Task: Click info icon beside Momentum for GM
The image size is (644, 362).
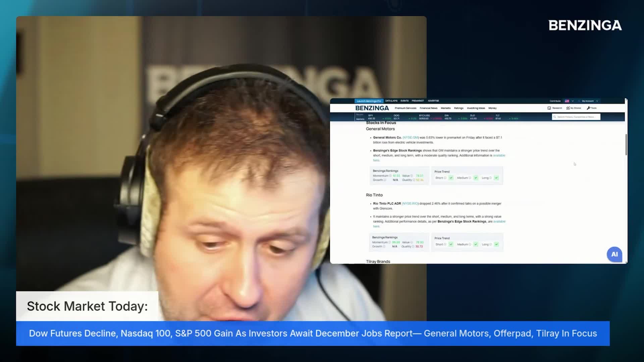Action: coord(390,176)
